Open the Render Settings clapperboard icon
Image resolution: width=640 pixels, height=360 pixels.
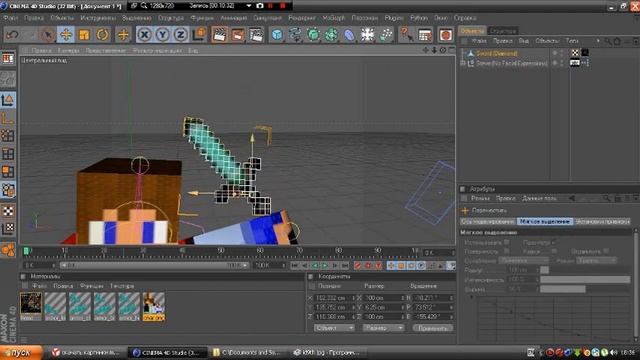point(256,35)
